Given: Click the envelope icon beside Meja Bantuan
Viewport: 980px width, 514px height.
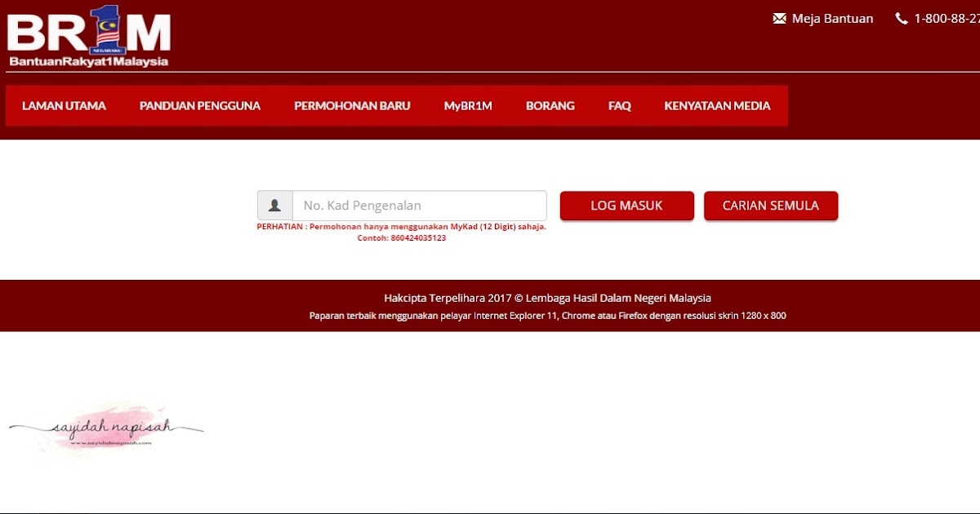Looking at the screenshot, I should [x=779, y=18].
